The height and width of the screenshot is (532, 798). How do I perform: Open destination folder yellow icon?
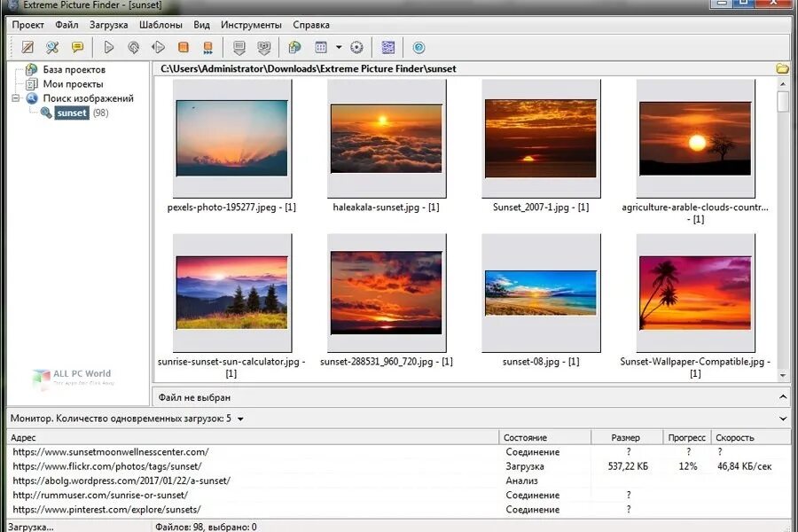[783, 69]
